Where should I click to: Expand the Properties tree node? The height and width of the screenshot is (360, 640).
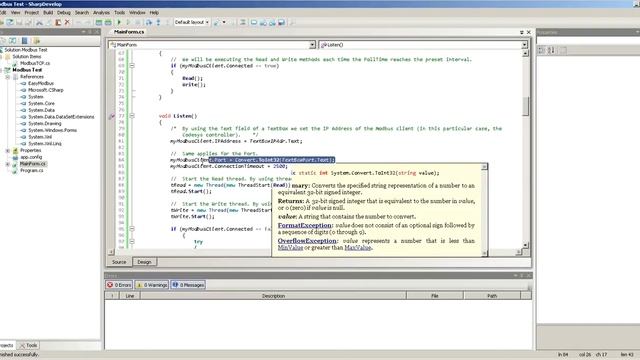click(7, 150)
